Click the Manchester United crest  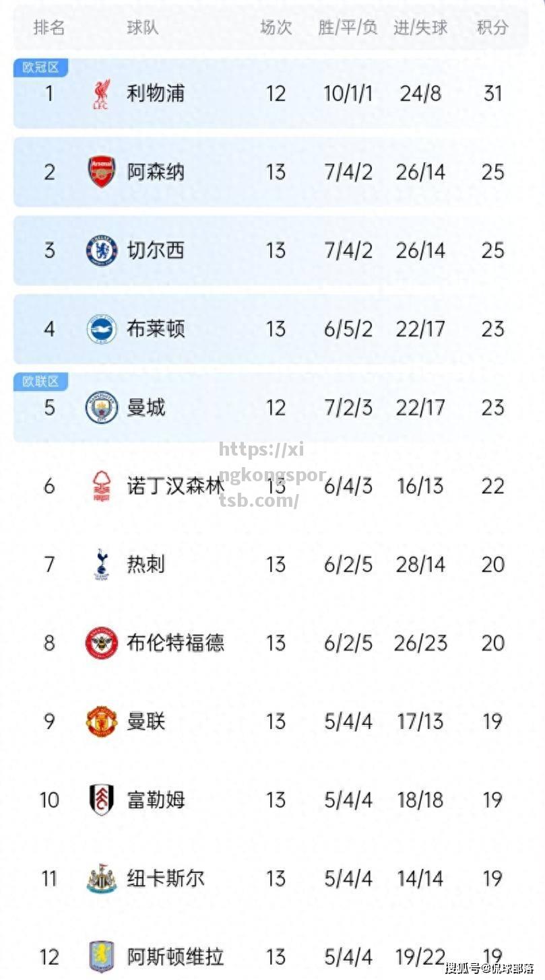click(x=102, y=722)
